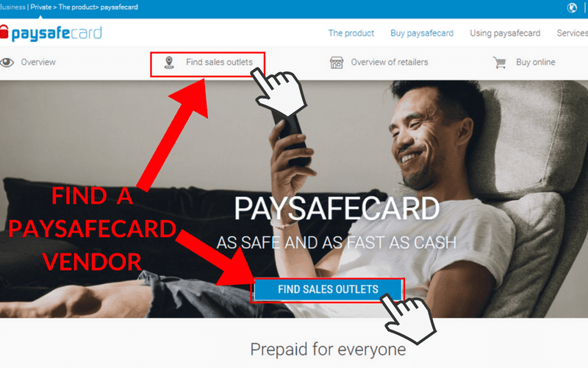Open The product navigation tab

point(351,33)
